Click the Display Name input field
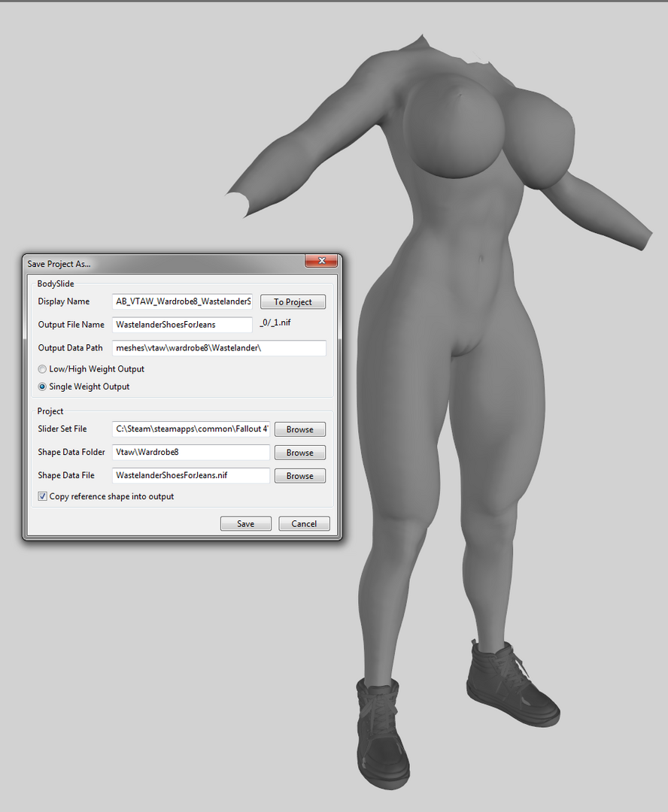The image size is (668, 812). coord(182,301)
